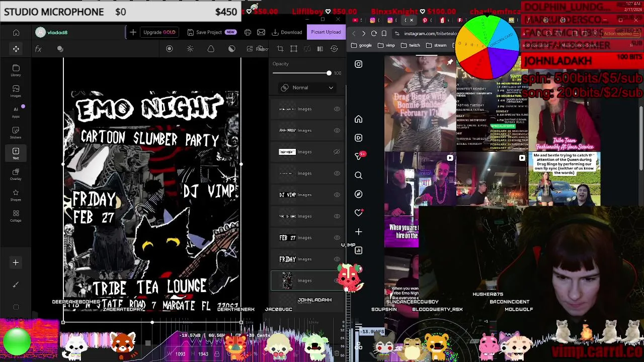The image size is (644, 362).
Task: Click the email share icon in Picsart header
Action: pyautogui.click(x=261, y=32)
